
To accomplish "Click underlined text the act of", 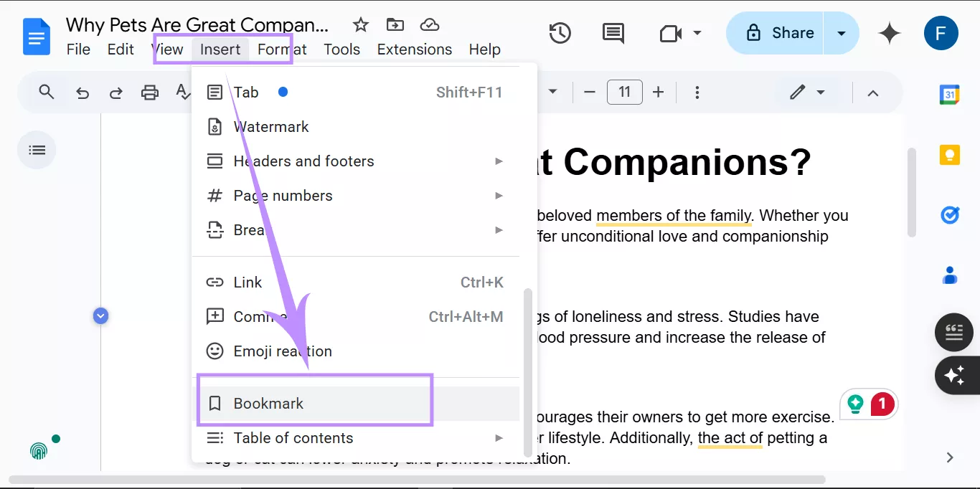I will (730, 438).
